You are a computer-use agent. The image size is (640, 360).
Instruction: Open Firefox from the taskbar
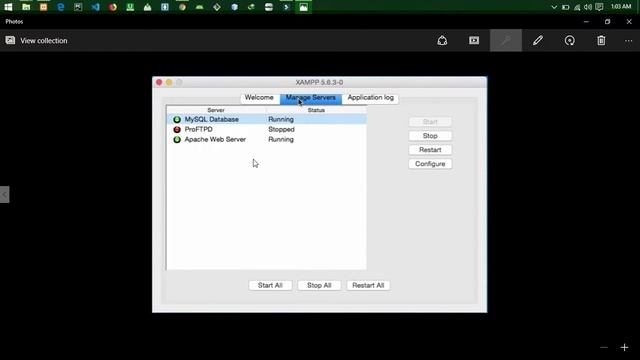coord(113,7)
